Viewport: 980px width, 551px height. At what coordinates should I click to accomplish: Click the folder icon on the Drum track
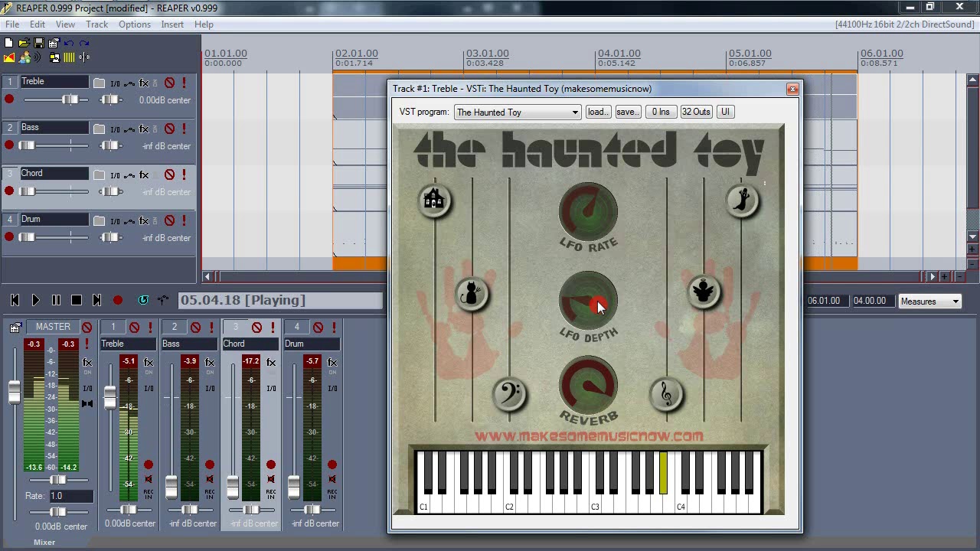99,220
